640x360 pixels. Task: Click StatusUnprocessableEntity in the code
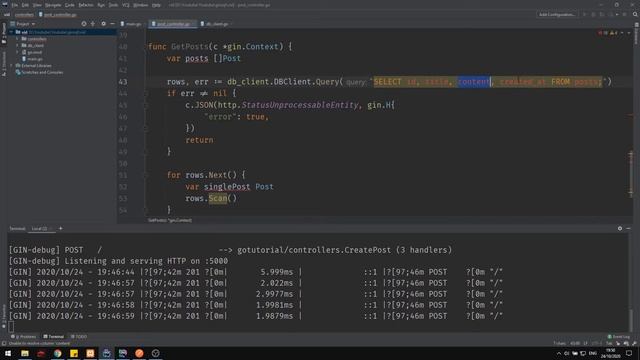click(300, 105)
